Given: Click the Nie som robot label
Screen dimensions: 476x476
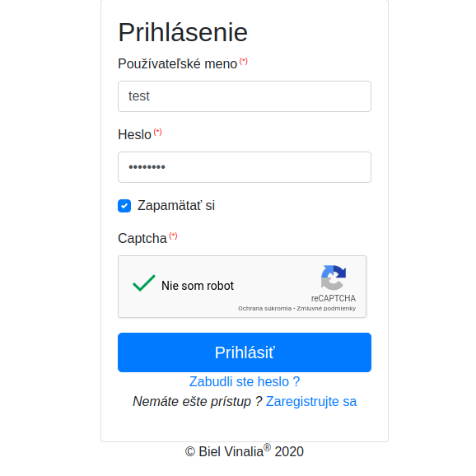Looking at the screenshot, I should (198, 286).
